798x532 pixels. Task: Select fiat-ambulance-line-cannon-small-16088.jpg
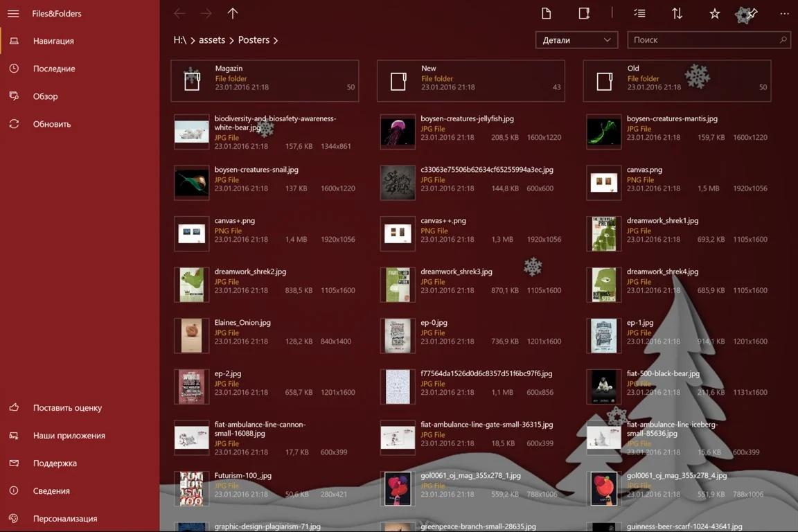pos(265,438)
